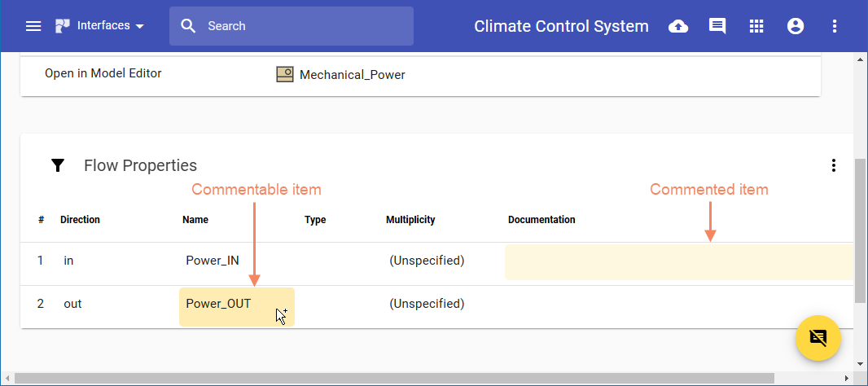Open the Flow Properties table options menu
Image resolution: width=868 pixels, height=386 pixels.
click(x=833, y=165)
